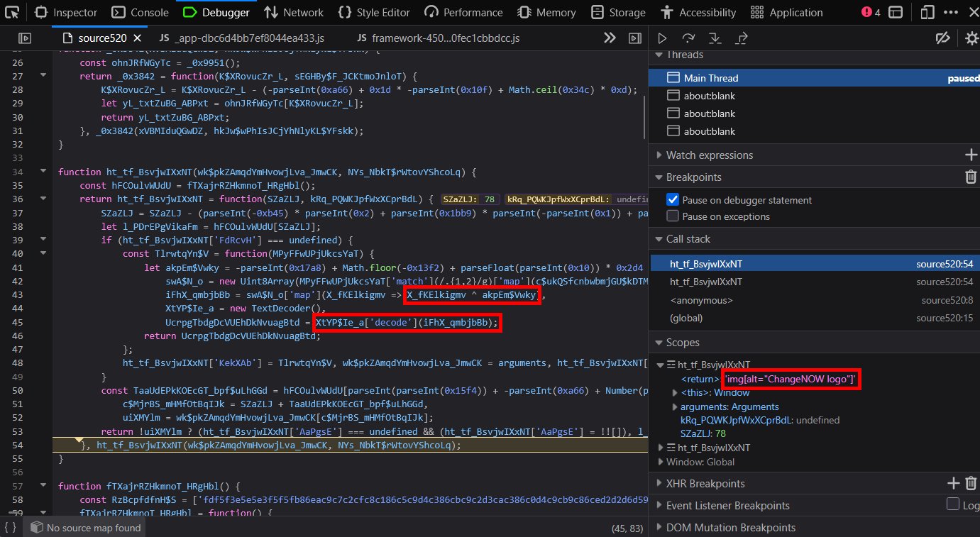Remove all breakpoints using trash icon
Screen dimensions: 980x537
pos(971,177)
